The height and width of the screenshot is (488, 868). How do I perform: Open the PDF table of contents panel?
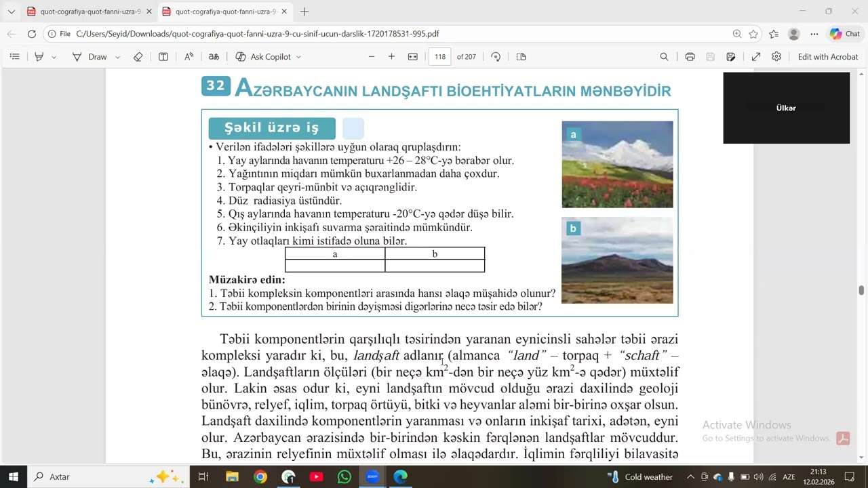click(14, 57)
